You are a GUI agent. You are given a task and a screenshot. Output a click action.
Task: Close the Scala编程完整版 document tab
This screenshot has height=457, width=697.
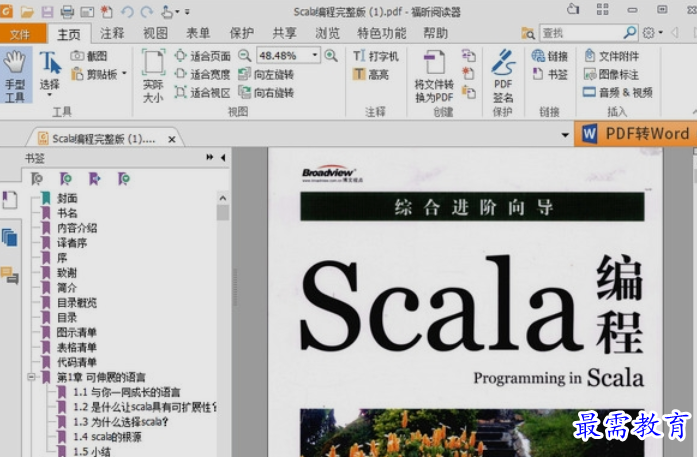(x=172, y=140)
